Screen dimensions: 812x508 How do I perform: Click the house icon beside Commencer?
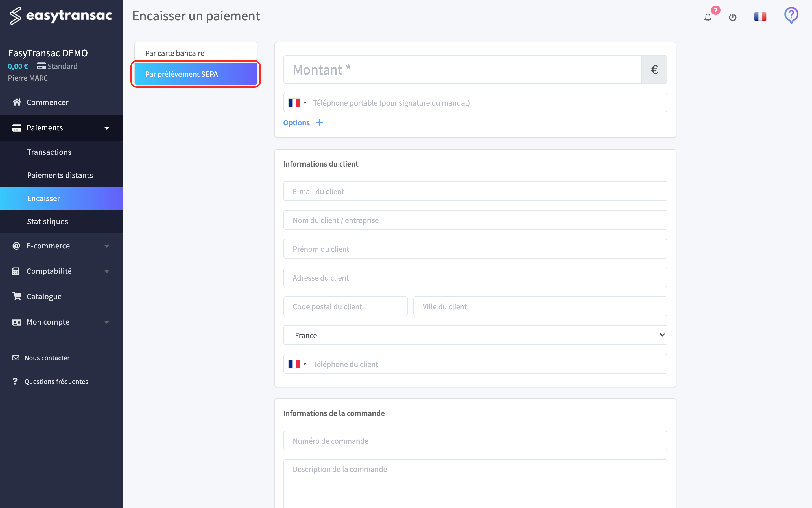17,102
